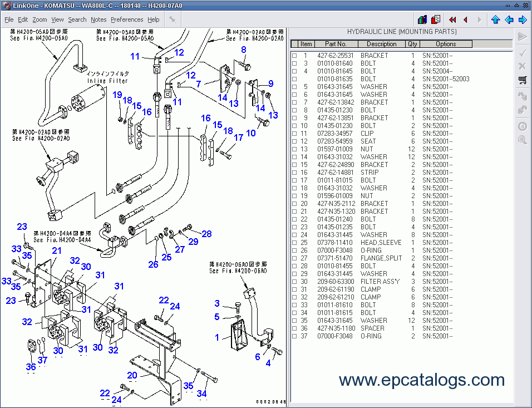Click the grey checkmark sidebar icon
Viewport: 532px width, 408px height.
tap(523, 53)
